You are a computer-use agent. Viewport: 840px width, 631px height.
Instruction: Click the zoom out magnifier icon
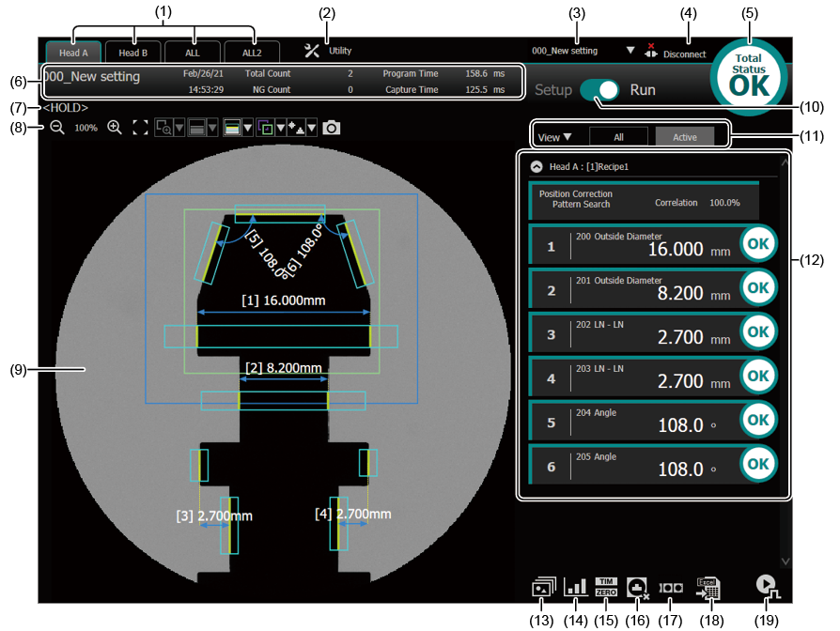(56, 128)
